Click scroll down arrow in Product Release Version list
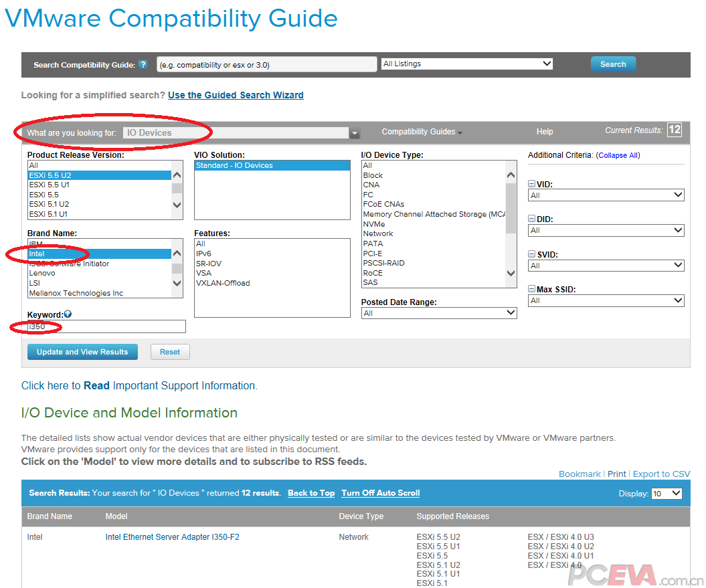Image resolution: width=706 pixels, height=588 pixels. coord(177,205)
